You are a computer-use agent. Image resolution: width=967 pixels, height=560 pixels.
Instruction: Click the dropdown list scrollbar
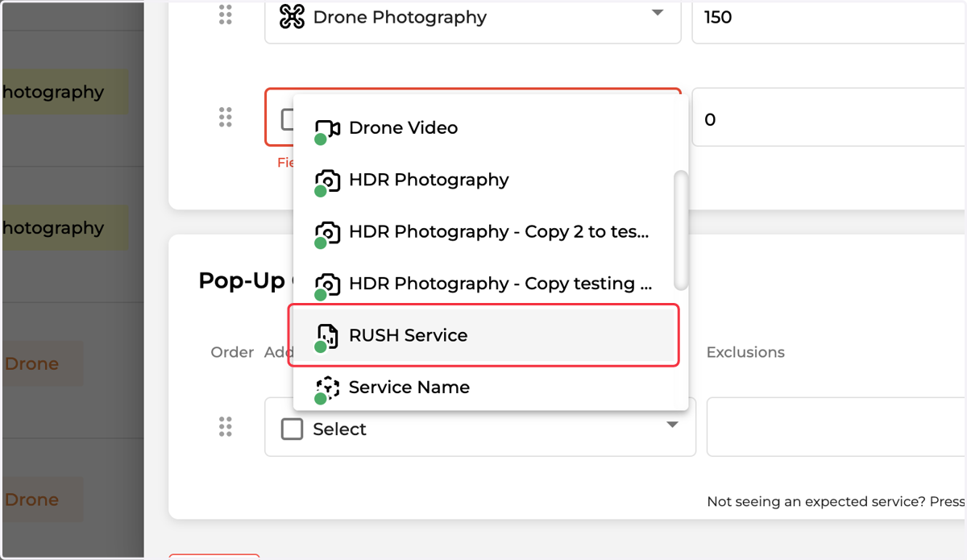click(x=681, y=230)
